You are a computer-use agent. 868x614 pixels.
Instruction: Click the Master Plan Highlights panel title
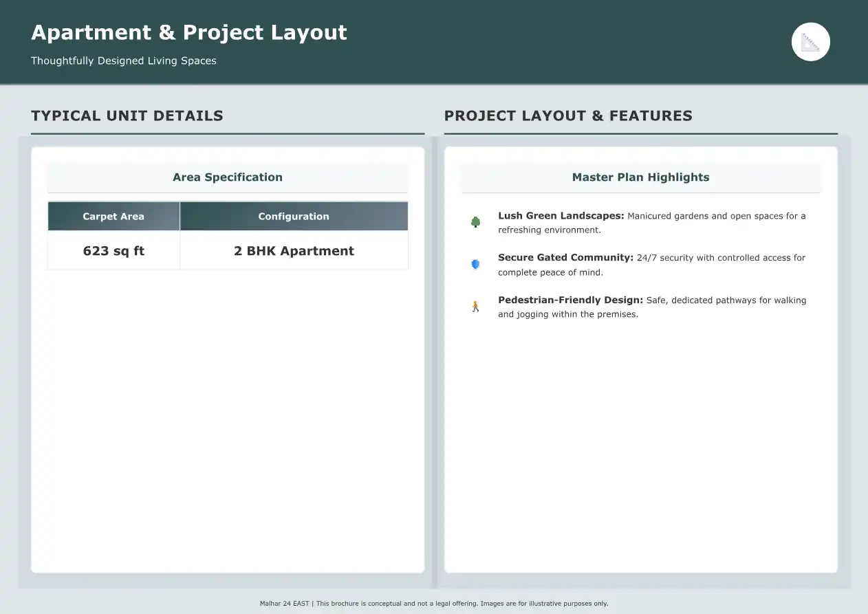(640, 177)
